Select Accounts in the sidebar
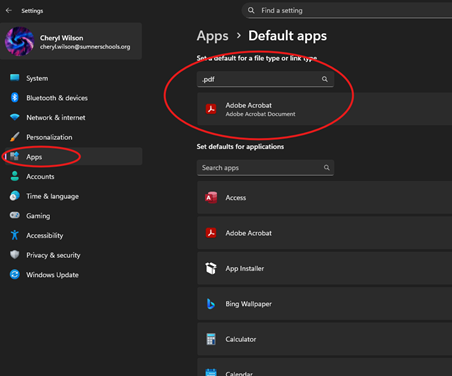The height and width of the screenshot is (376, 452). (x=73, y=176)
